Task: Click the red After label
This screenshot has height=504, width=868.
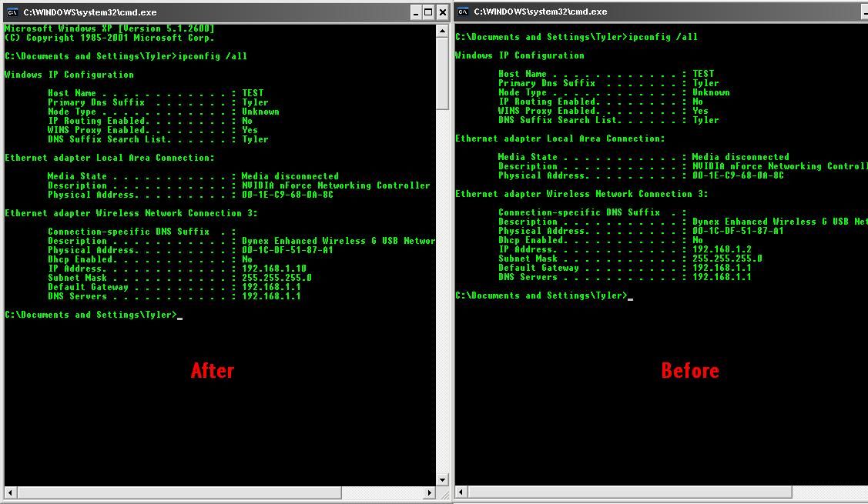Action: pos(213,370)
